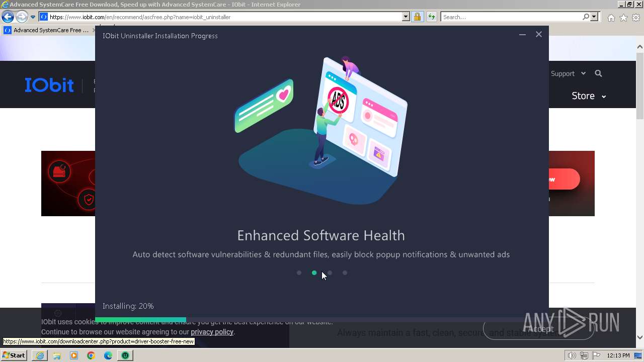Open the Windows Start menu

(x=14, y=355)
